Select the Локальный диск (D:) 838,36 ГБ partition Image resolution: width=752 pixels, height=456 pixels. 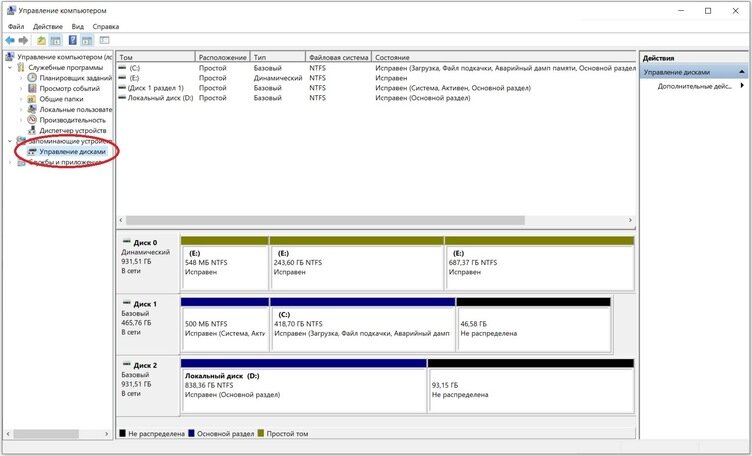point(304,386)
